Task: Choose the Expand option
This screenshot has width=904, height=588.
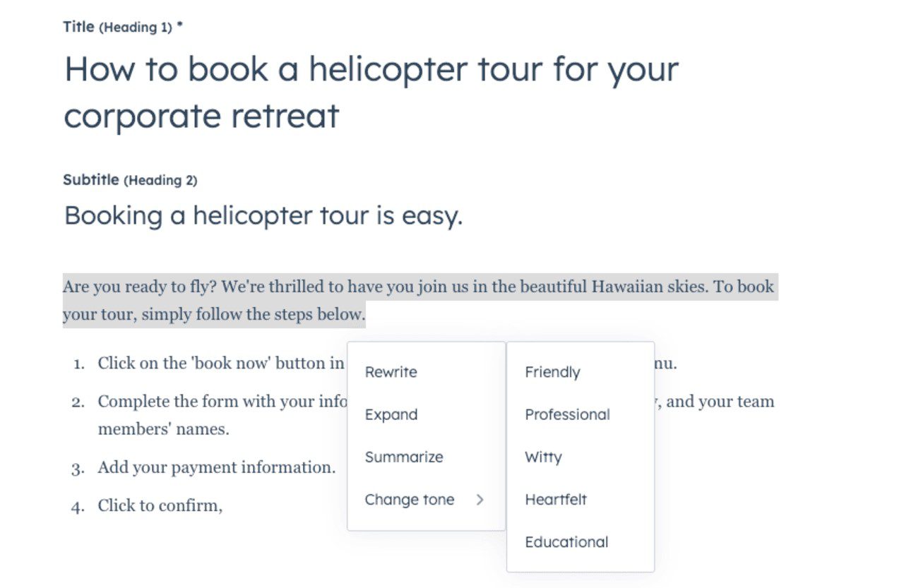Action: pos(391,414)
